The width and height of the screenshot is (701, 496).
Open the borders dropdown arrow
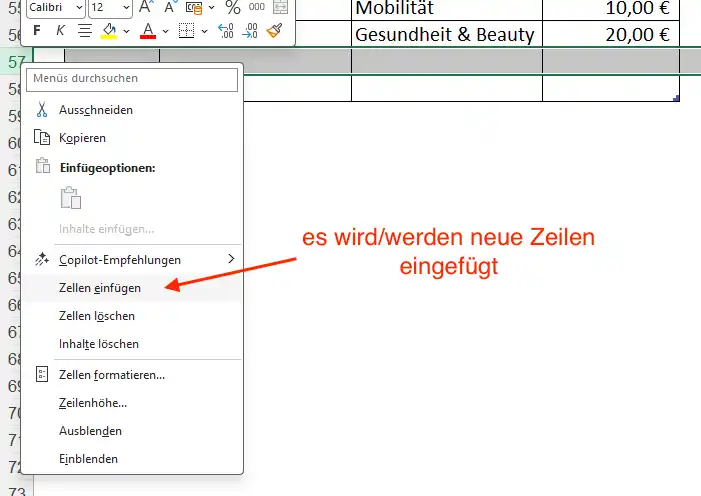tap(204, 31)
